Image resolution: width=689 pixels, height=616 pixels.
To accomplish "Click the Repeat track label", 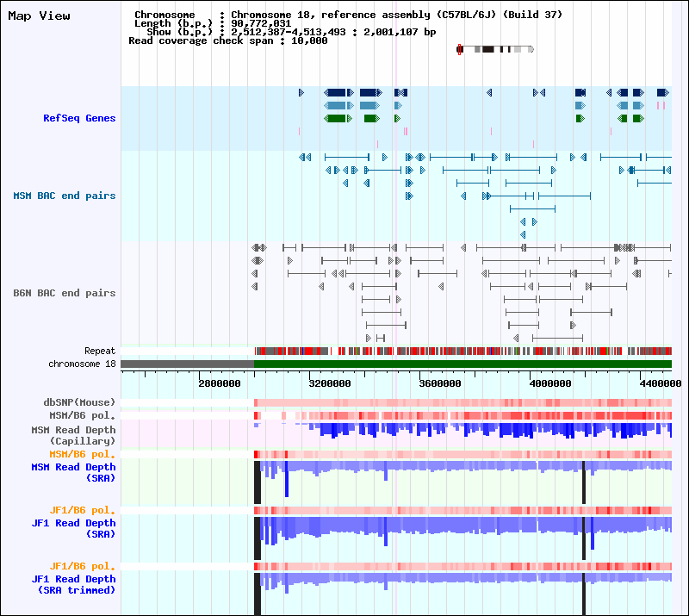I will [100, 351].
